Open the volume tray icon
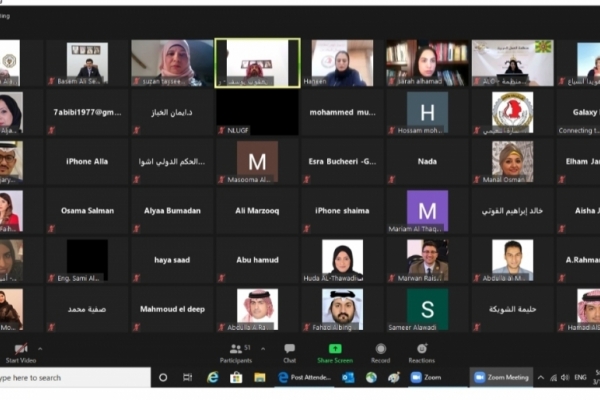 565,378
